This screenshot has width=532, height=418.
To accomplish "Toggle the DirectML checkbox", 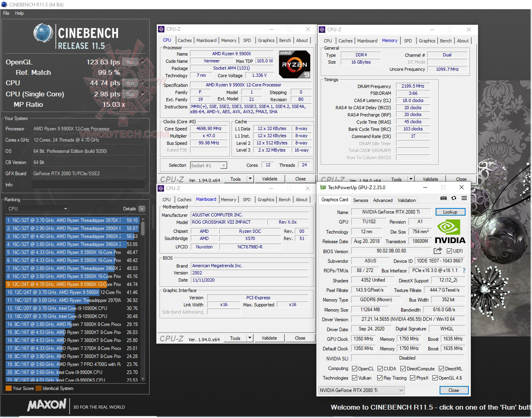I will 441,369.
